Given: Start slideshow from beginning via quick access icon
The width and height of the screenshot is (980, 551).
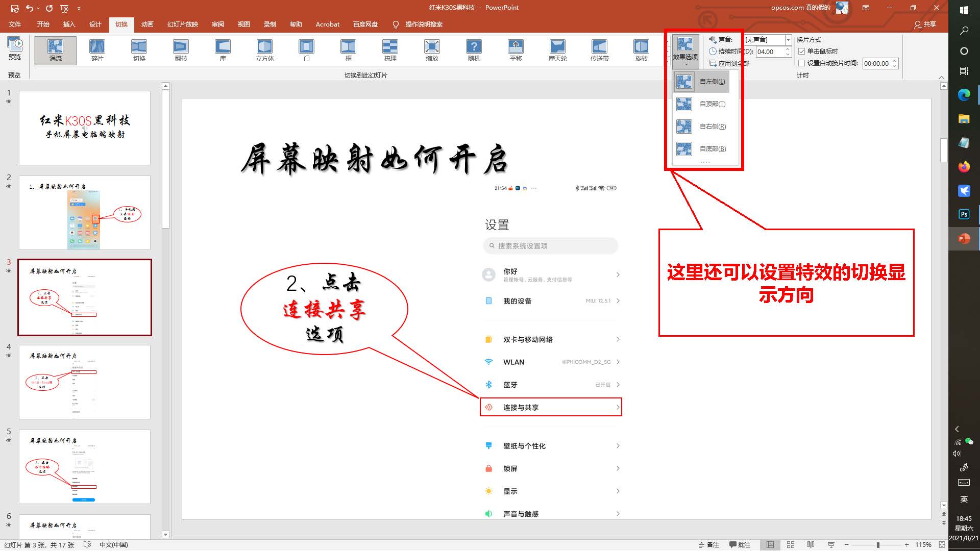Looking at the screenshot, I should coord(64,8).
